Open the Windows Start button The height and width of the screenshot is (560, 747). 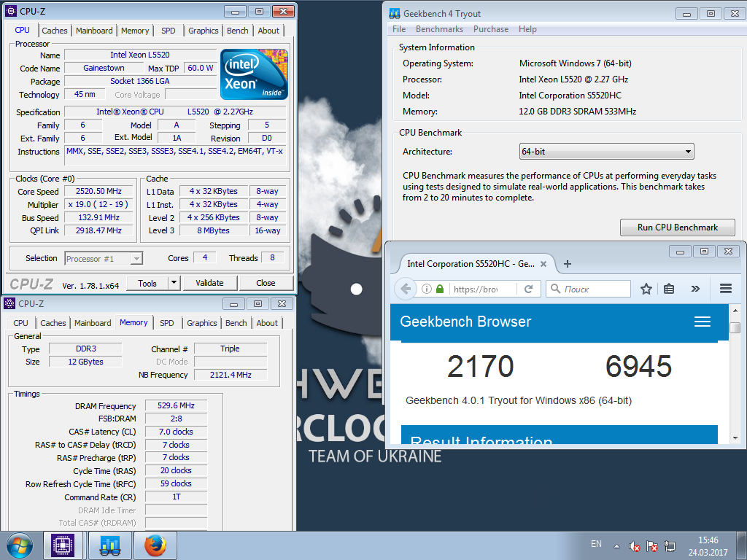pyautogui.click(x=20, y=545)
